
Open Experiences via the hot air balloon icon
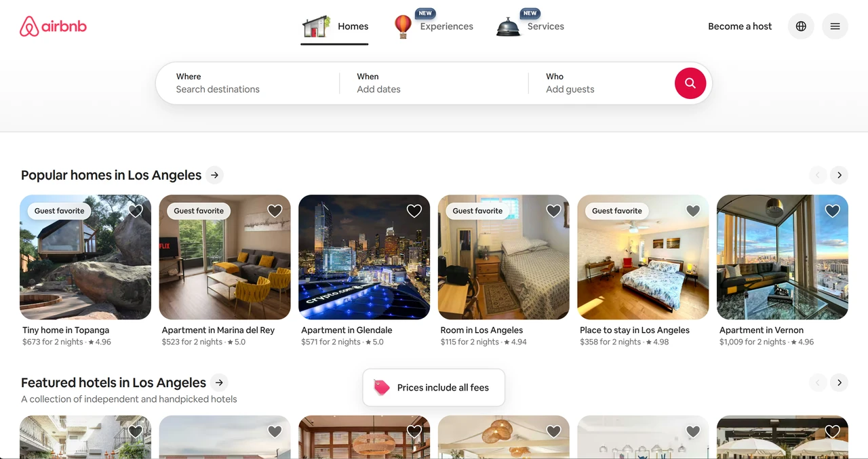[403, 27]
